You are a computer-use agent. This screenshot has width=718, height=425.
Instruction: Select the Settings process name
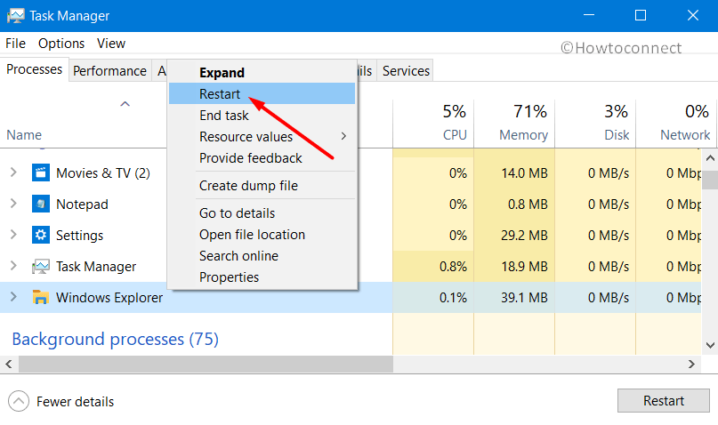click(80, 235)
